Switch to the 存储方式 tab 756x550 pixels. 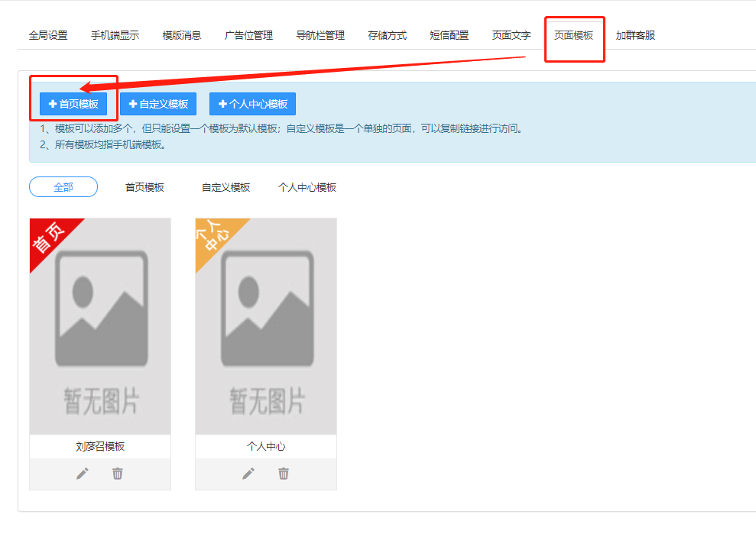pyautogui.click(x=387, y=35)
